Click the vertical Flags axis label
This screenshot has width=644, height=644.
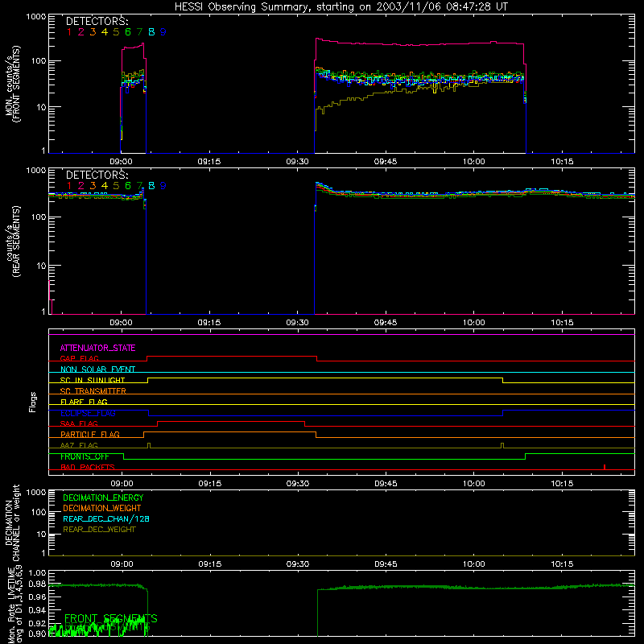coord(33,402)
